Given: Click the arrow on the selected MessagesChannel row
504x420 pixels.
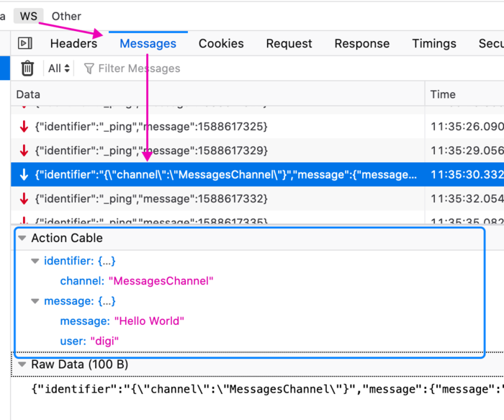Looking at the screenshot, I should coord(24,174).
